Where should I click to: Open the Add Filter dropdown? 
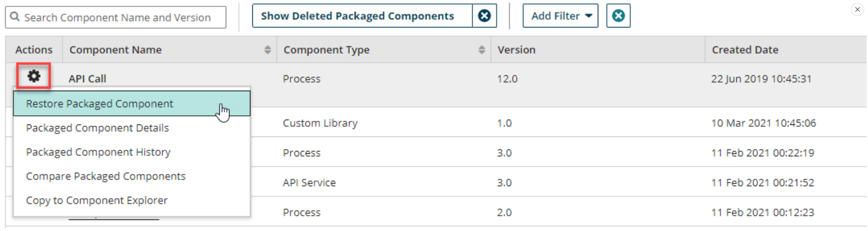coord(560,16)
